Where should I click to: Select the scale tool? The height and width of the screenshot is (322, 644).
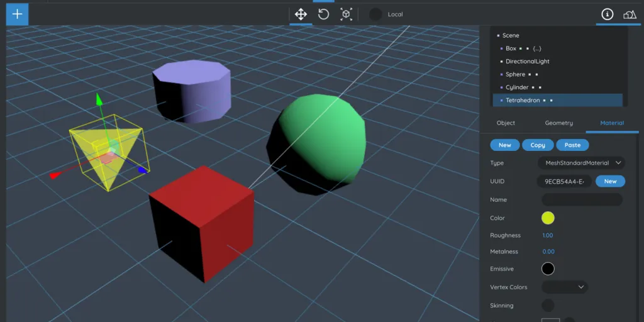(346, 14)
